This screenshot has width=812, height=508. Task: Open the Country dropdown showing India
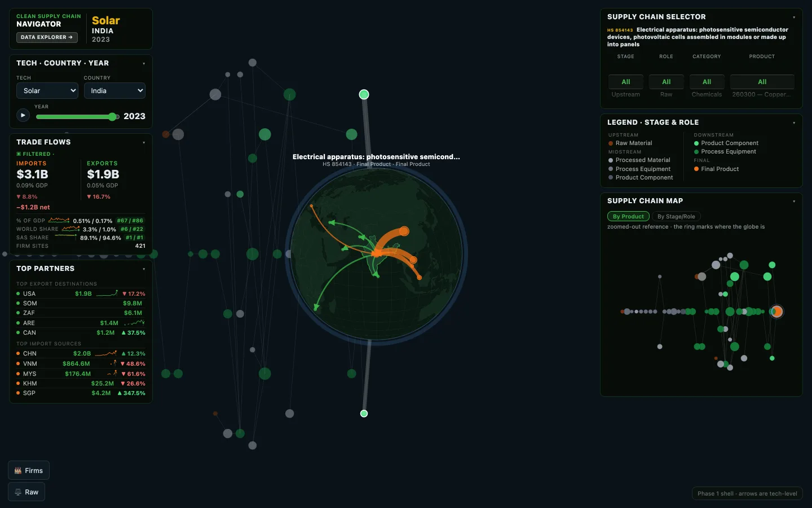[x=114, y=91]
